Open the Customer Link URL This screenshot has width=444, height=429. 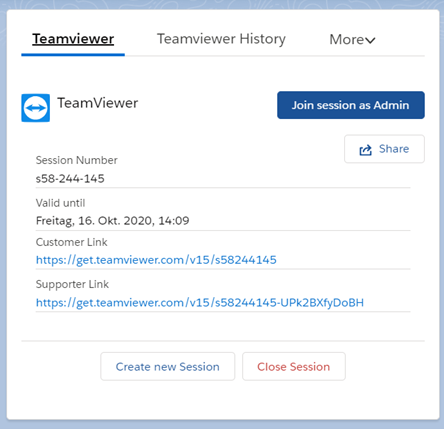click(156, 260)
